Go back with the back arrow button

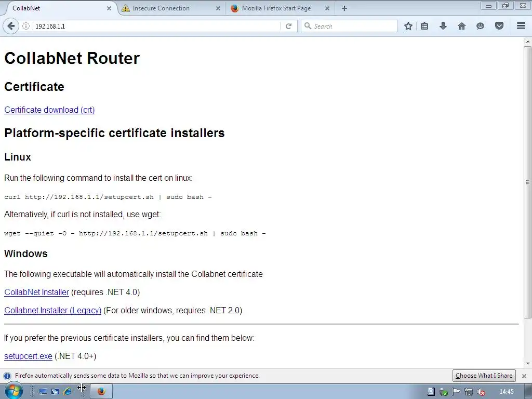pos(11,26)
